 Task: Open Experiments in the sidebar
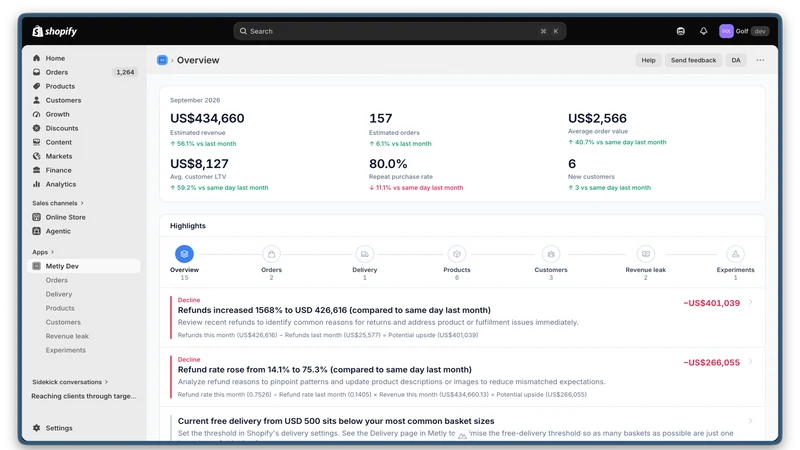point(65,350)
